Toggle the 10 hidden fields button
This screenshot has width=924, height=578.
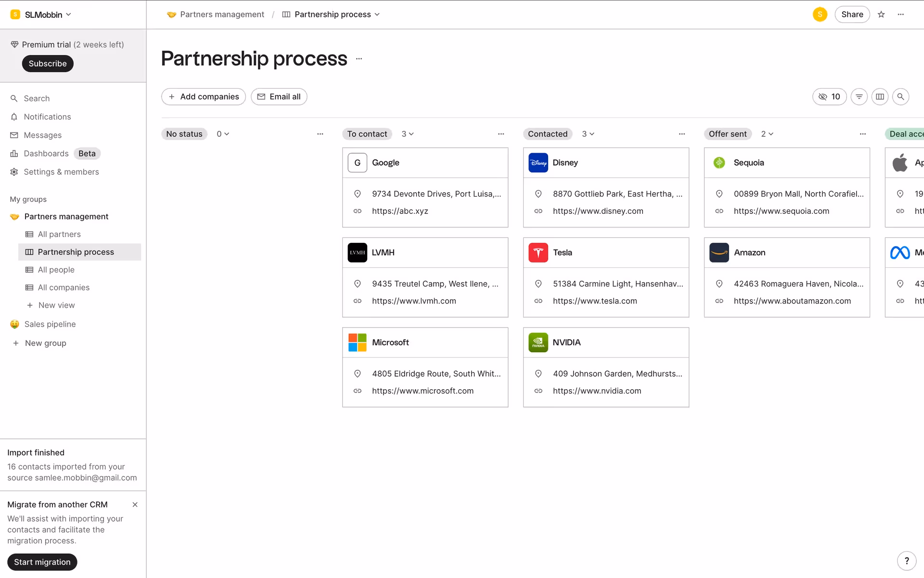829,97
